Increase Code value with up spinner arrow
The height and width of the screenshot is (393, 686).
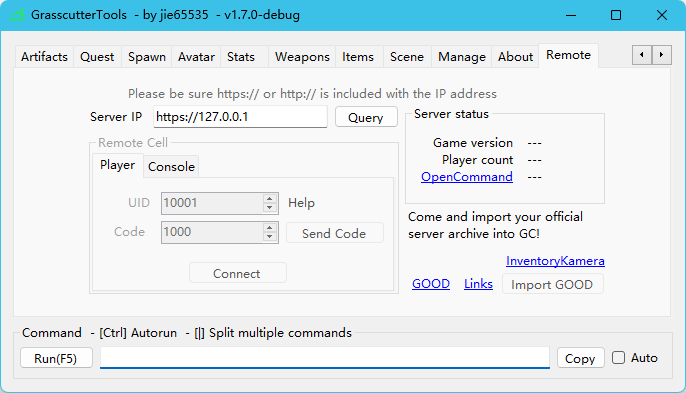pos(270,228)
